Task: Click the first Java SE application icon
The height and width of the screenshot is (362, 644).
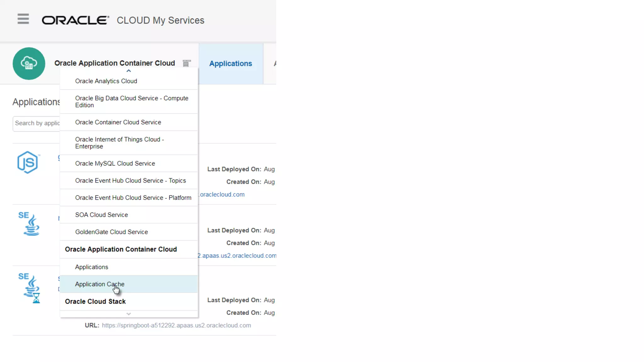Action: pos(29,224)
